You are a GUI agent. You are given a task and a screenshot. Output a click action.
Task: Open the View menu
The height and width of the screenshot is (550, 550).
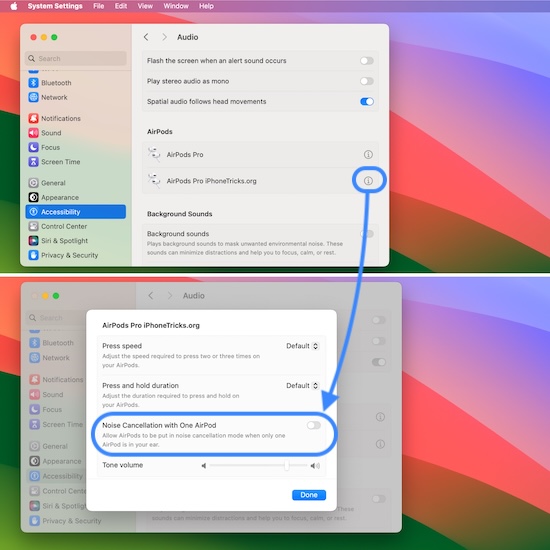[145, 6]
